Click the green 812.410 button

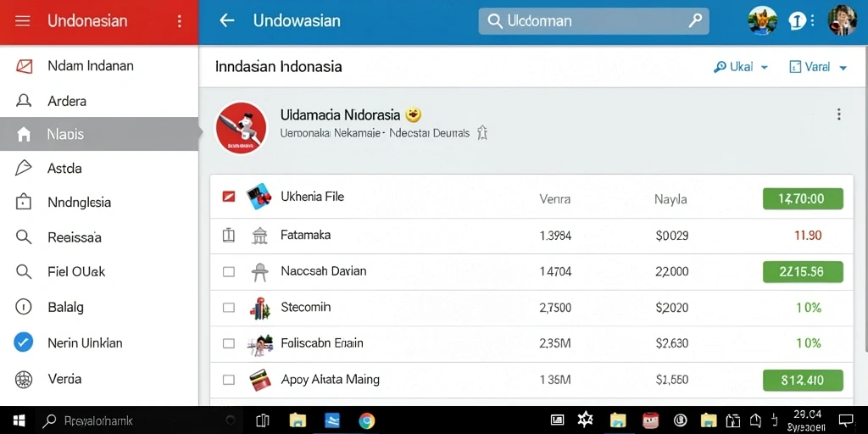click(x=803, y=381)
